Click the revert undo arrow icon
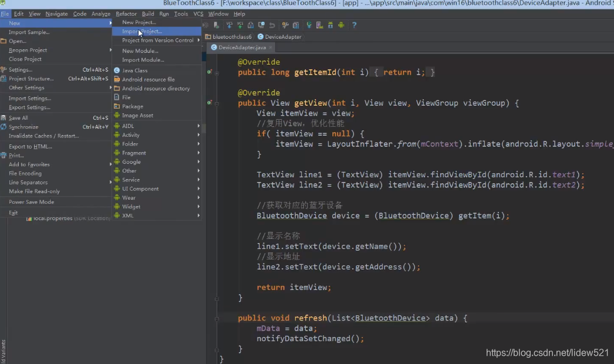 (272, 25)
